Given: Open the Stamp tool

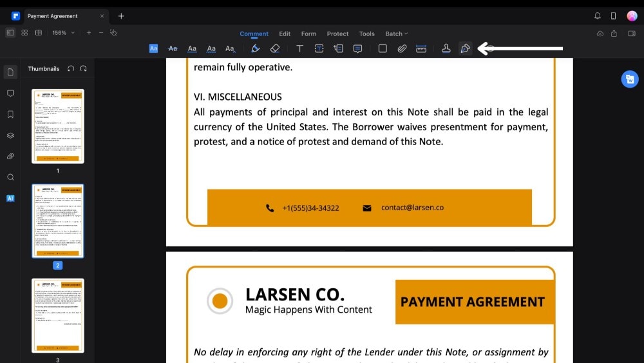Looking at the screenshot, I should coord(446,48).
